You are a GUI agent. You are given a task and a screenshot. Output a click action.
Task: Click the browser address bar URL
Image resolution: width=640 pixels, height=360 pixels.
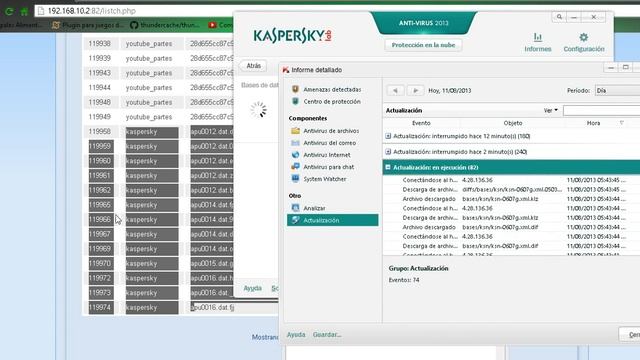(91, 11)
